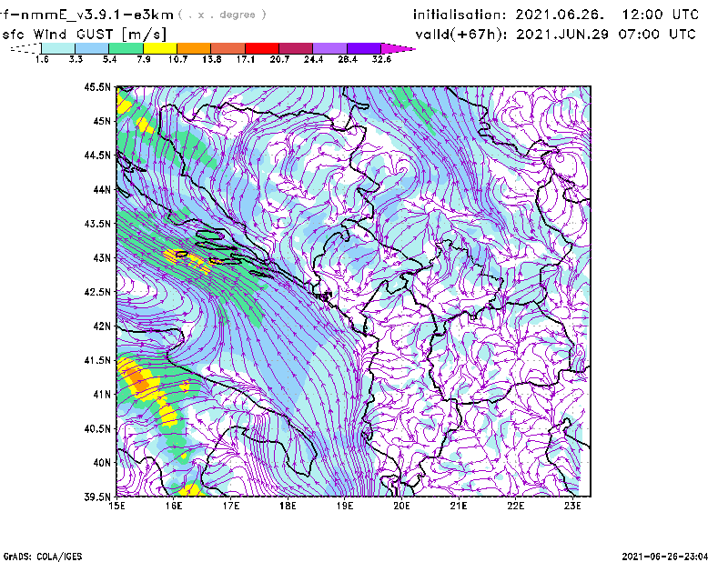The image size is (728, 562).
Task: Click the valid time '2021.JUN.29 07:00 UTC'
Action: 606,35
